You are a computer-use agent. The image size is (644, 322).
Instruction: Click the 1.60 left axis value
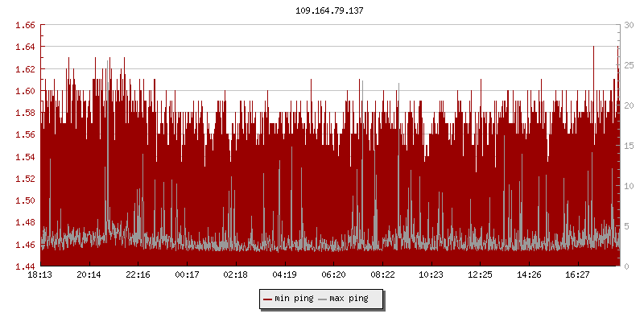coord(25,91)
